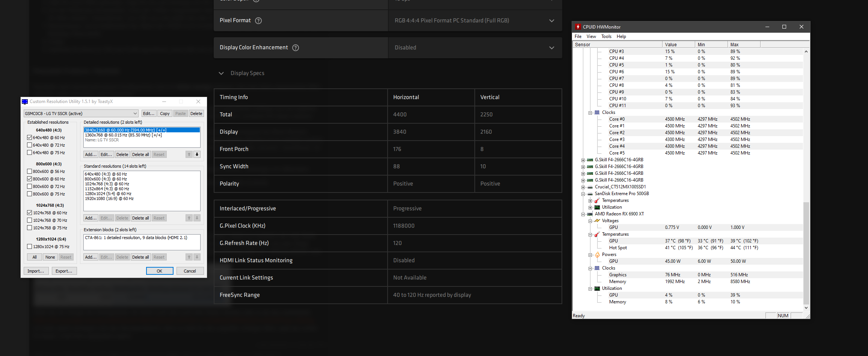Click the up arrow for extension blocks
868x356 pixels.
189,257
